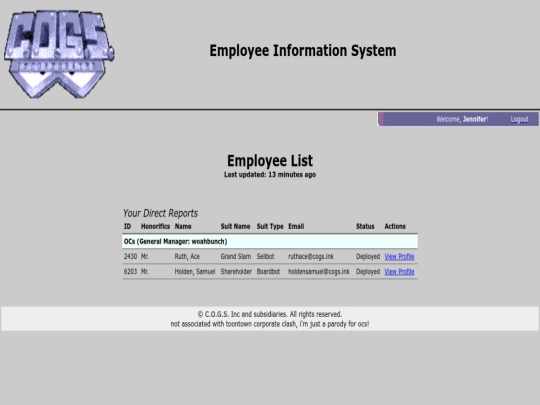
Task: Click the email ruthace@cogs.ink
Action: point(311,257)
